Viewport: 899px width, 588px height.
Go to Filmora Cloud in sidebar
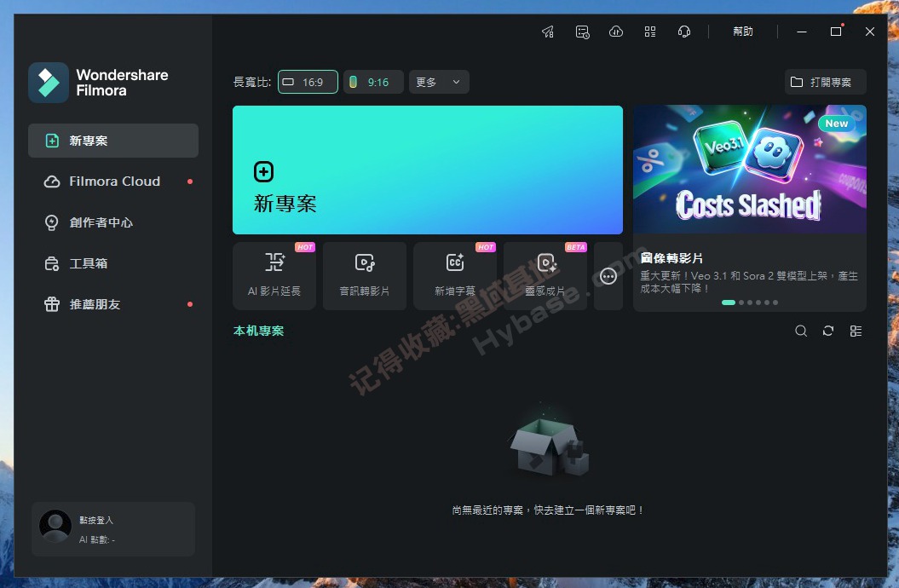click(113, 182)
